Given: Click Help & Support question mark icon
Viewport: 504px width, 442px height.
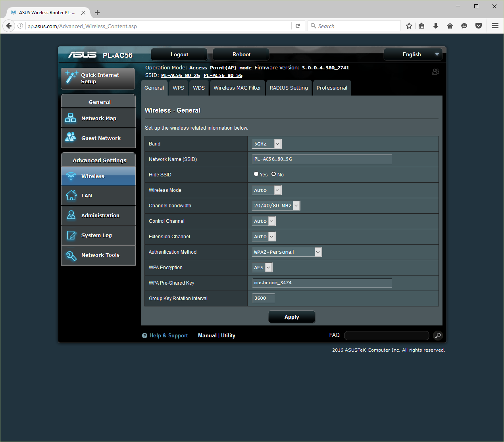Looking at the screenshot, I should tap(144, 336).
